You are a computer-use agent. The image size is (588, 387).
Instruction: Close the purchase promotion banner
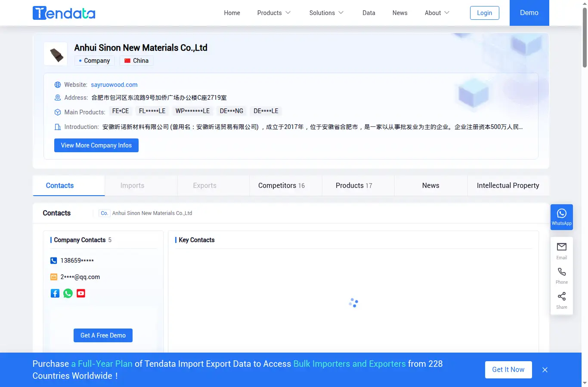point(545,370)
